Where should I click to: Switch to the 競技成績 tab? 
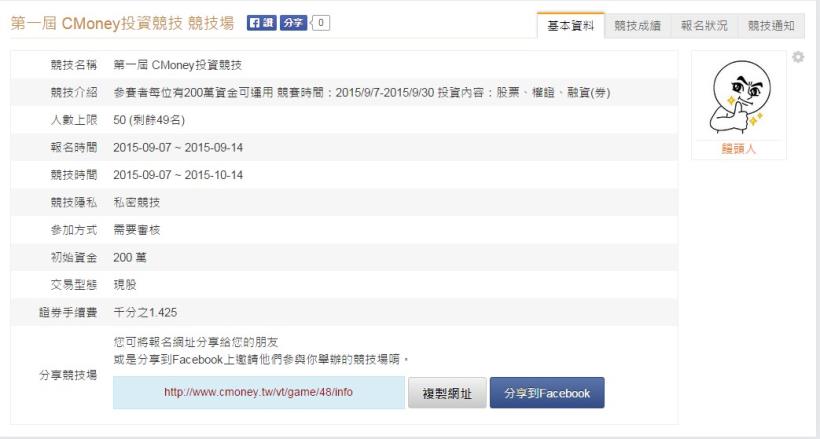[637, 26]
